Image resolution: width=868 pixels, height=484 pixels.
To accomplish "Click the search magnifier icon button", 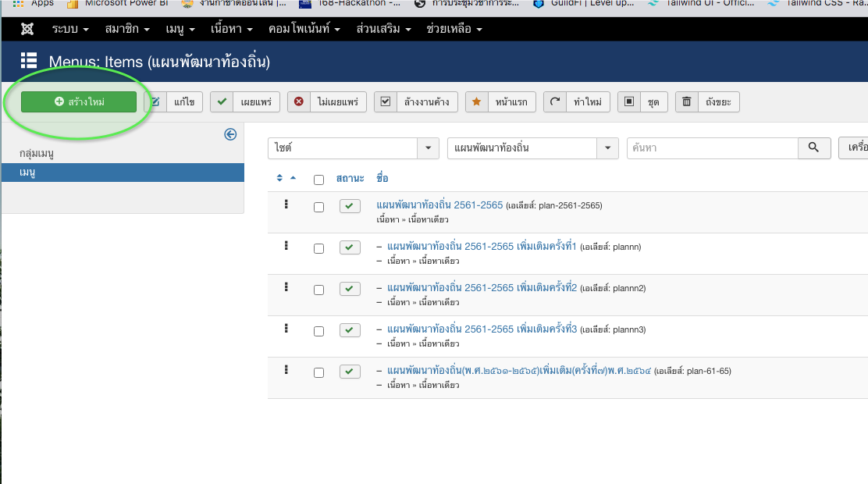I will click(814, 148).
